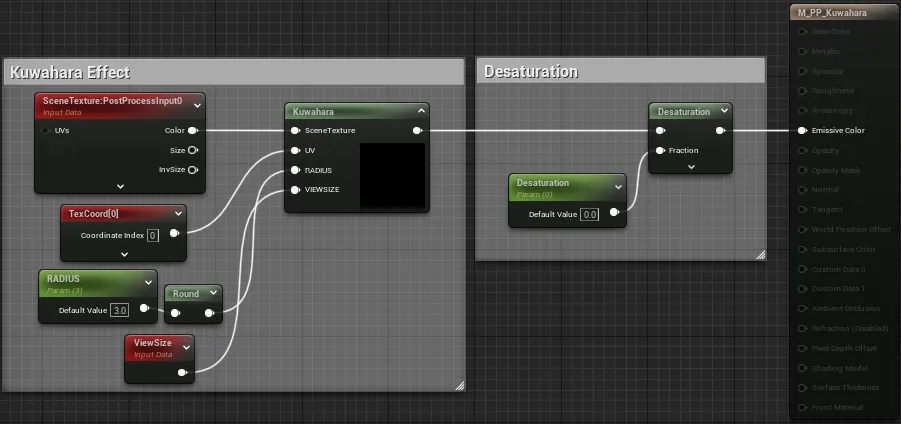Open the RADIUS parameter header chevron

tap(148, 282)
